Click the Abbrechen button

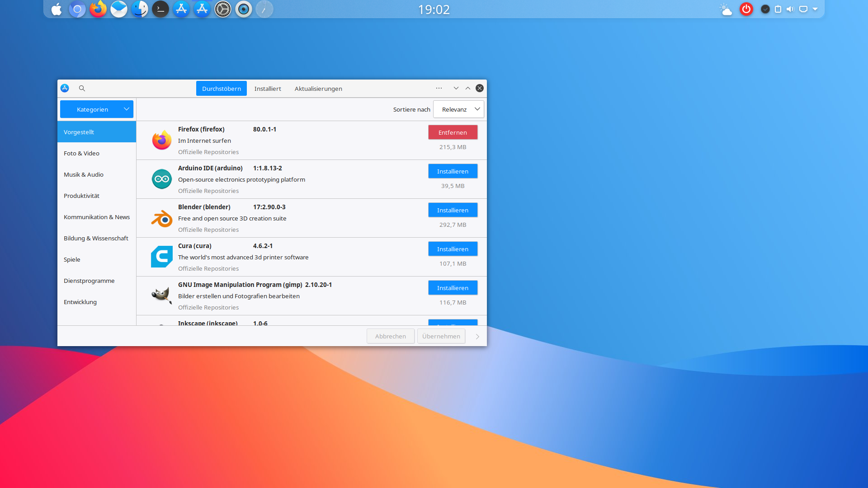point(391,336)
